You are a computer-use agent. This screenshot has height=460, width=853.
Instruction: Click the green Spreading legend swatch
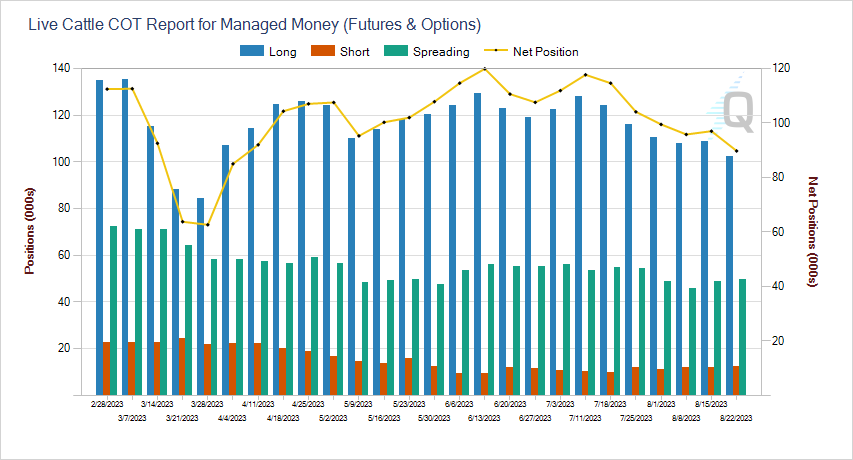395,51
